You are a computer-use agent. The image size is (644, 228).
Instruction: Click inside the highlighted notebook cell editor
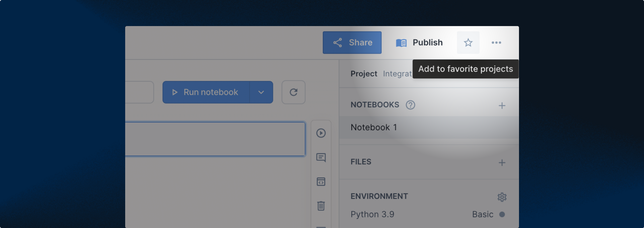click(215, 139)
